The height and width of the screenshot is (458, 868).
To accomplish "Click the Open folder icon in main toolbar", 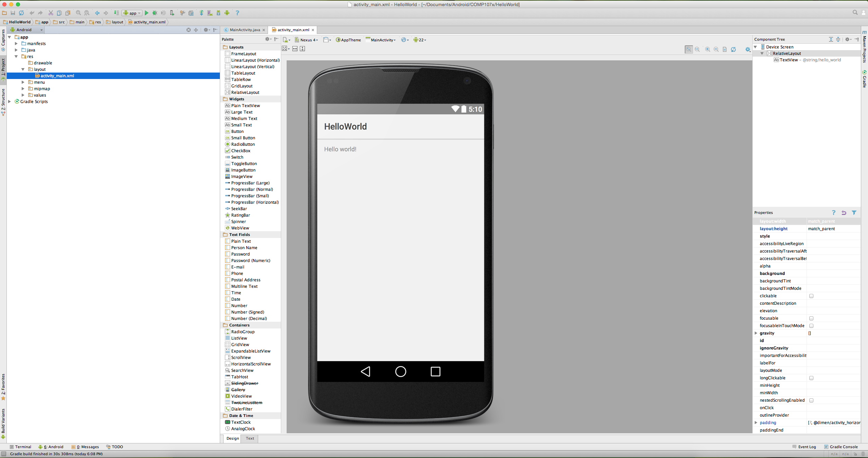I will tap(4, 13).
